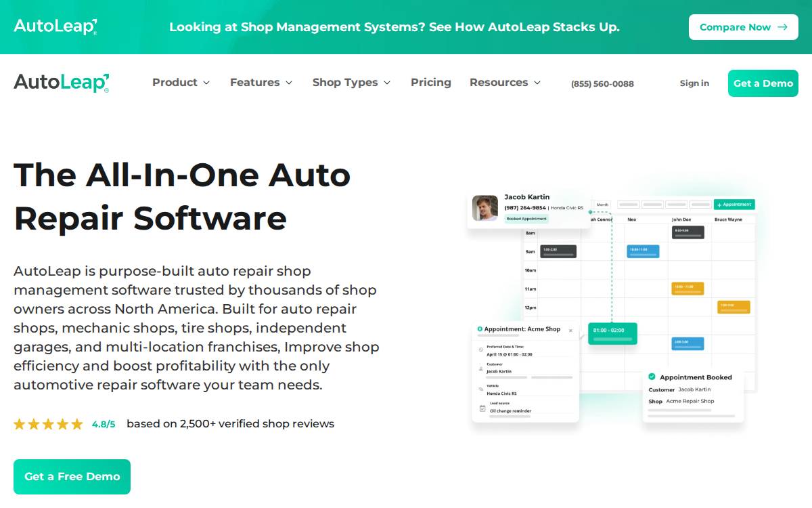
Task: Expand the Resources dropdown chevron
Action: pos(537,83)
